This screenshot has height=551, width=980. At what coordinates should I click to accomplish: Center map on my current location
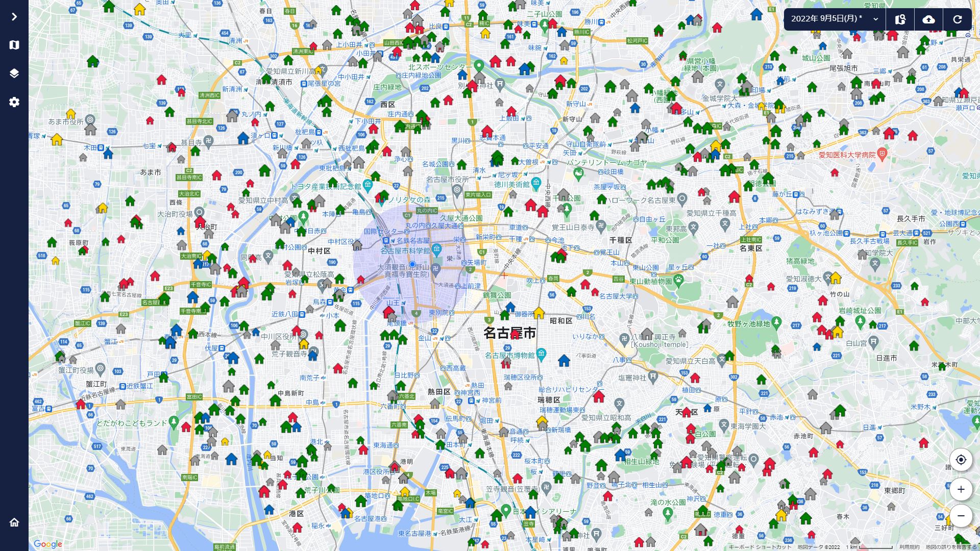point(961,460)
